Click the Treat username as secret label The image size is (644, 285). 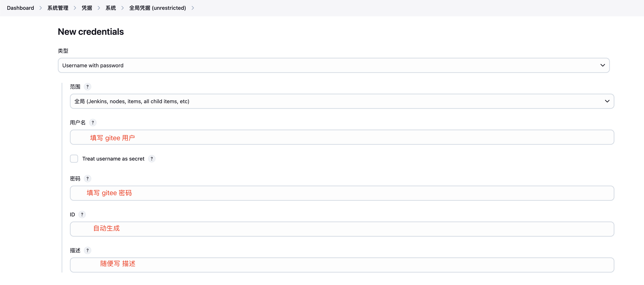[113, 159]
